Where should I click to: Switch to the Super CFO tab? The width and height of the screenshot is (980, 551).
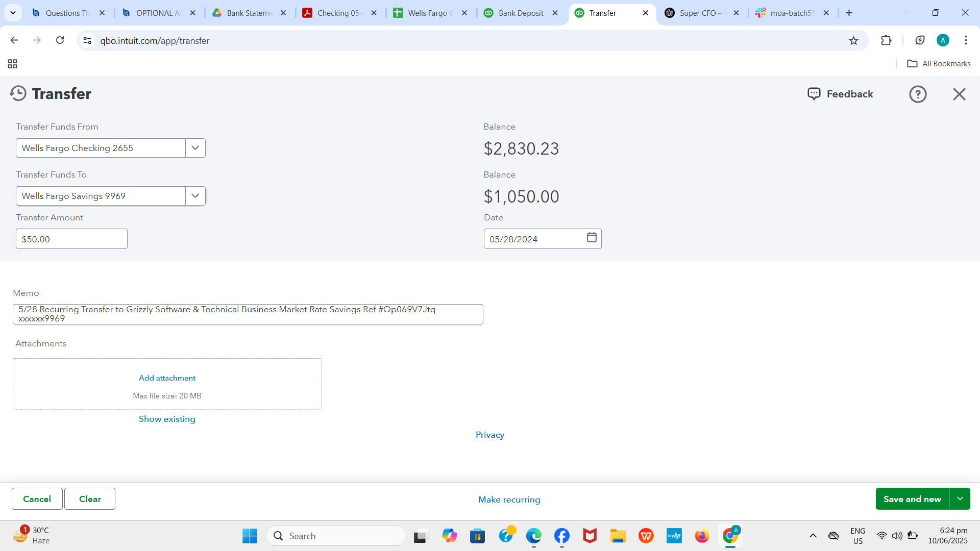click(x=701, y=13)
